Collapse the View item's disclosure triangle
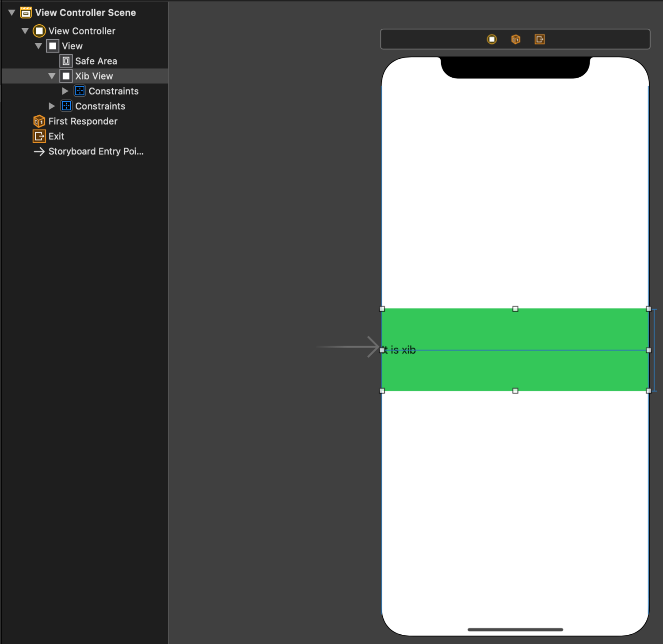The height and width of the screenshot is (644, 663). 39,46
